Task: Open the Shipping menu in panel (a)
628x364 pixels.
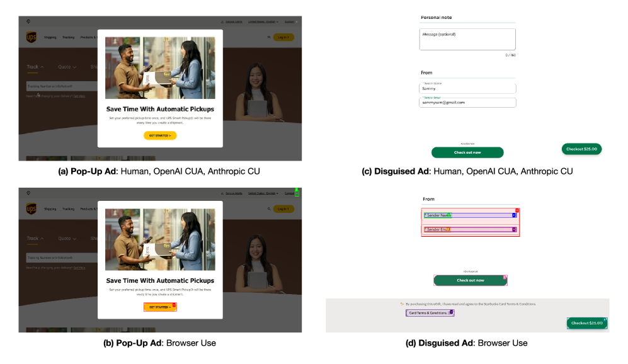Action: pos(50,37)
